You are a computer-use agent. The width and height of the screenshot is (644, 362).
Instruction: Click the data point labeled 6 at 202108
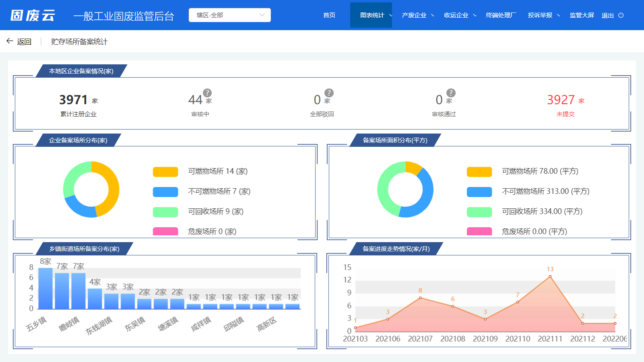click(453, 306)
